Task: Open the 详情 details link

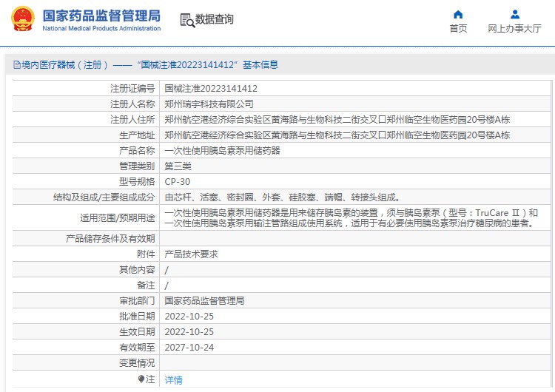Action: pos(173,379)
